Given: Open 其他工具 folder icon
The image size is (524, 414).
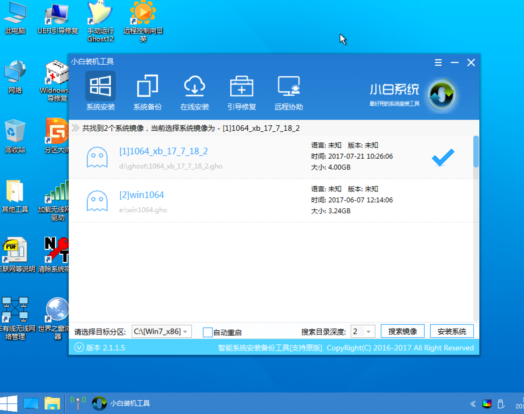Looking at the screenshot, I should tap(15, 196).
